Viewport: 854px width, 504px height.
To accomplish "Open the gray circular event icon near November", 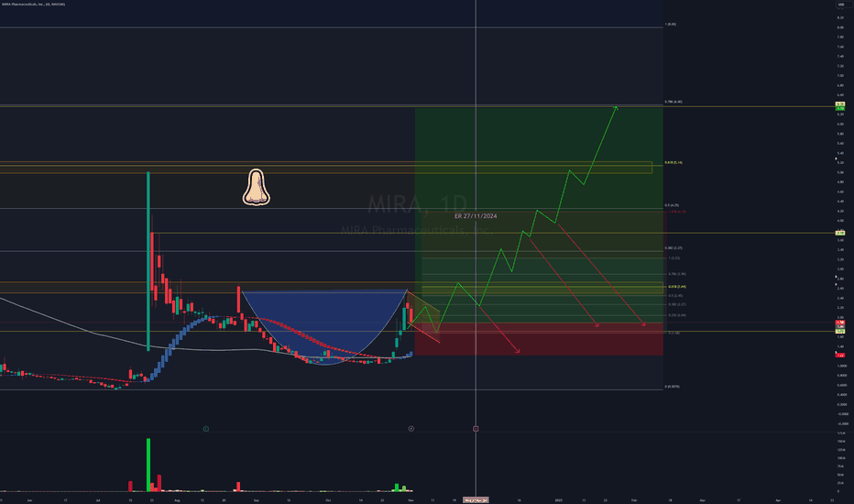I will (x=411, y=429).
